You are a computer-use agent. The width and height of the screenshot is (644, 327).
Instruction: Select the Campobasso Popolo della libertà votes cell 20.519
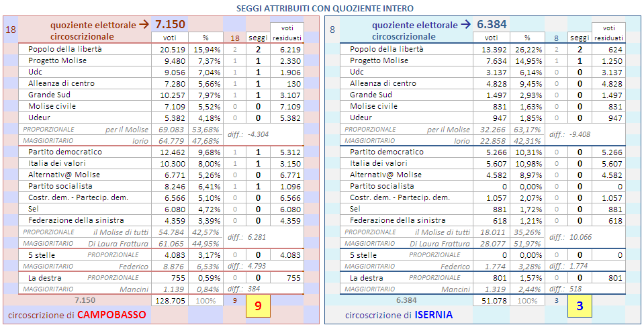click(x=172, y=50)
